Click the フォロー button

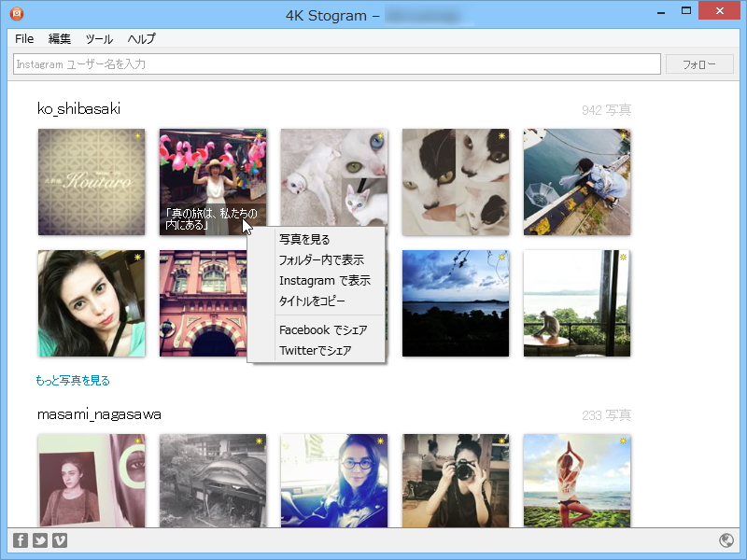click(699, 64)
